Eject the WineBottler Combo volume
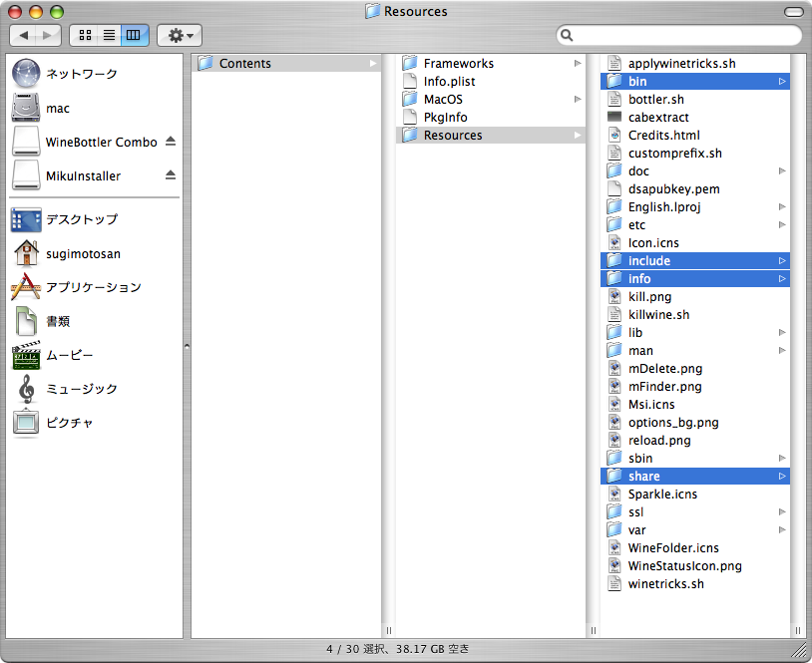812x663 pixels. [171, 142]
